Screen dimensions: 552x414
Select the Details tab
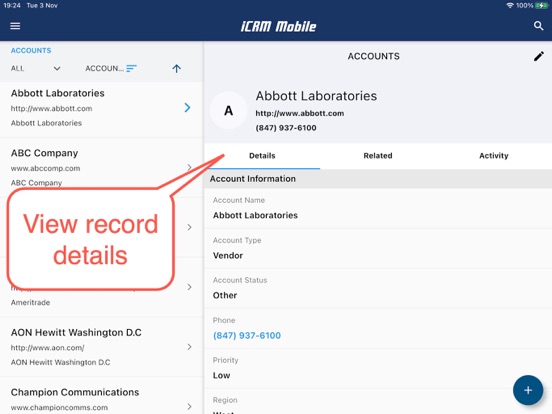[x=262, y=156]
